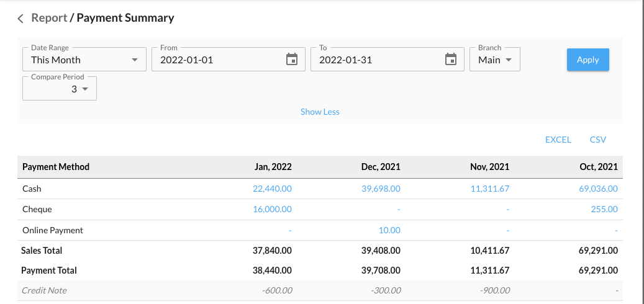Open Cash amount 39,698.00 for Dec 2021
The height and width of the screenshot is (304, 644).
381,189
